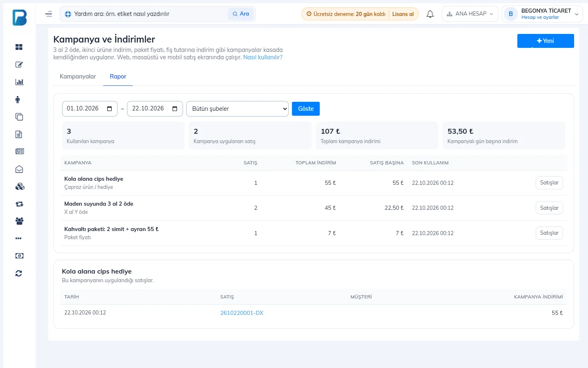This screenshot has height=368, width=588.
Task: Click the blue B logo
Action: click(20, 18)
